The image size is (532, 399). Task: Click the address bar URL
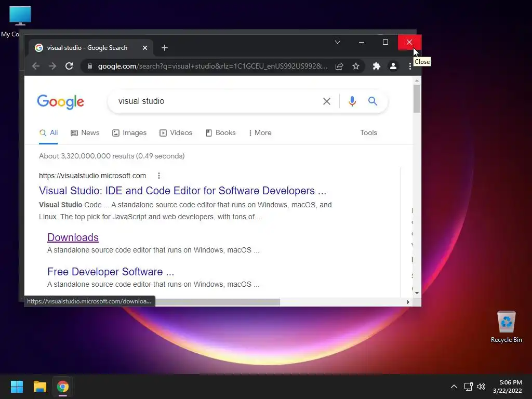(212, 66)
